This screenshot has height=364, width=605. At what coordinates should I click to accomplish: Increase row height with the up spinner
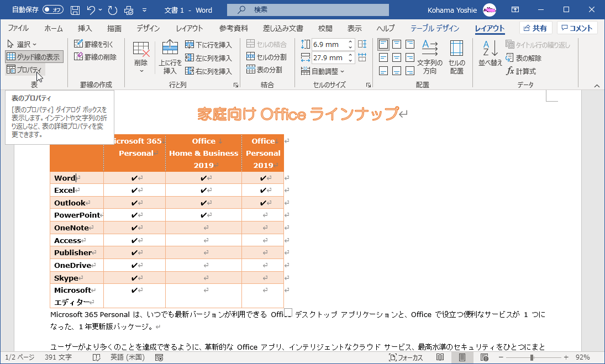coord(350,42)
